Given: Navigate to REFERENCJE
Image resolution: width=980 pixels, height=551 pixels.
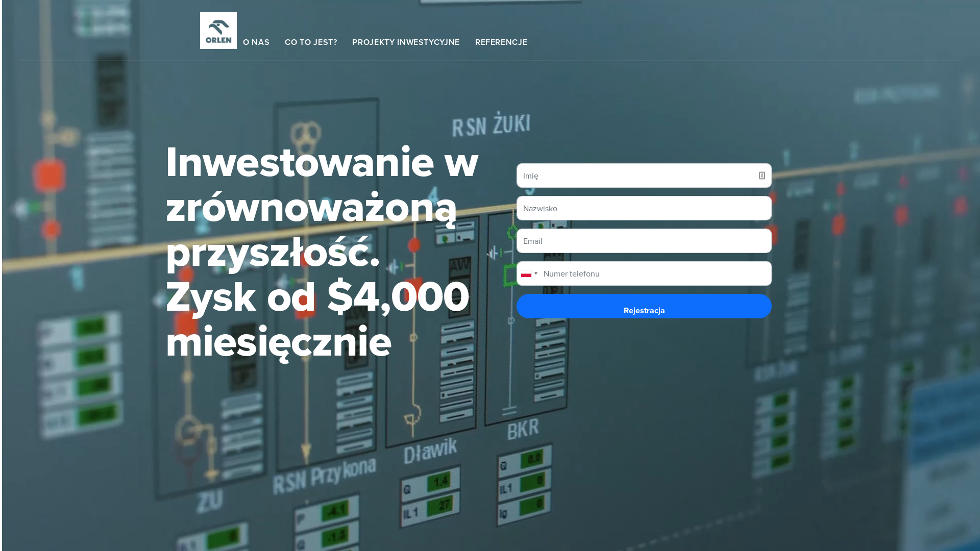Looking at the screenshot, I should pyautogui.click(x=501, y=42).
